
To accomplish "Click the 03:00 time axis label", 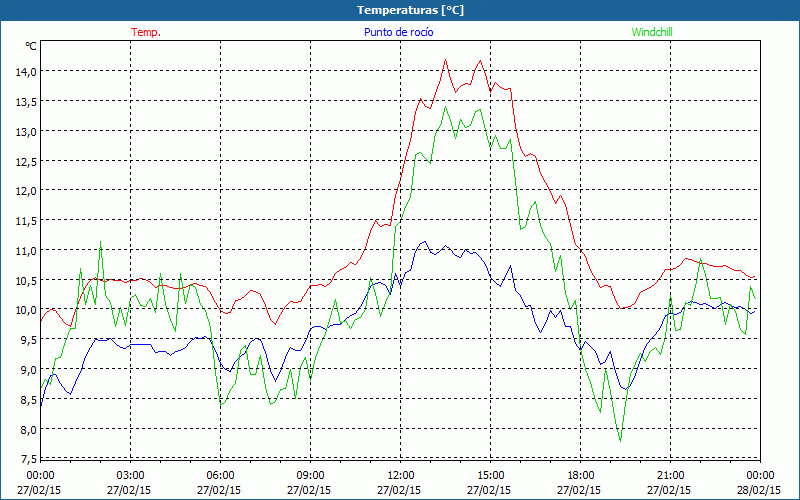I will pos(130,476).
